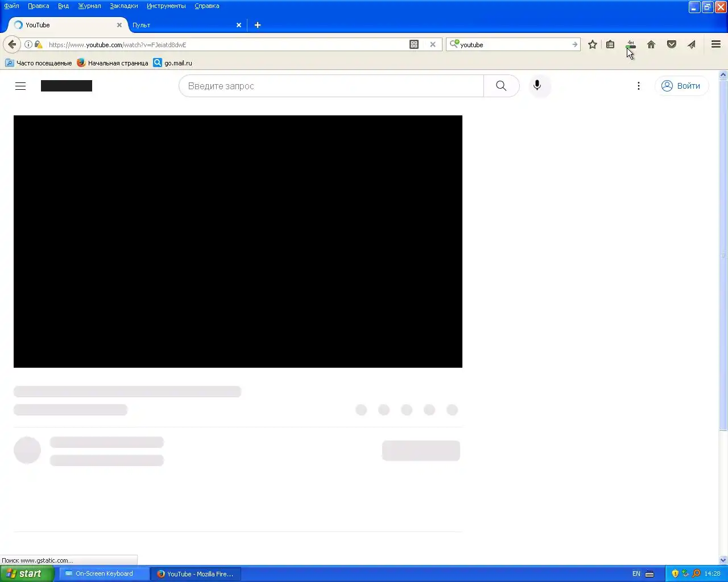Screen dimensions: 728x582
Task: Open the Закладки menu
Action: [x=124, y=6]
